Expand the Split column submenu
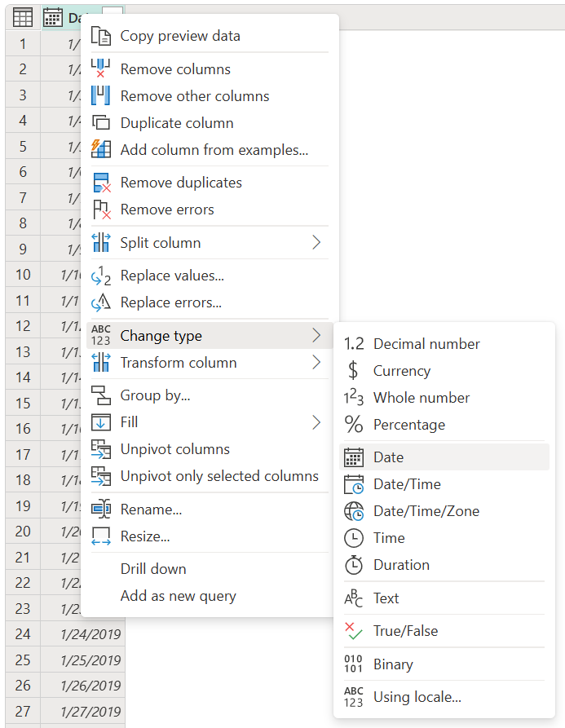The width and height of the screenshot is (565, 728). (x=160, y=242)
